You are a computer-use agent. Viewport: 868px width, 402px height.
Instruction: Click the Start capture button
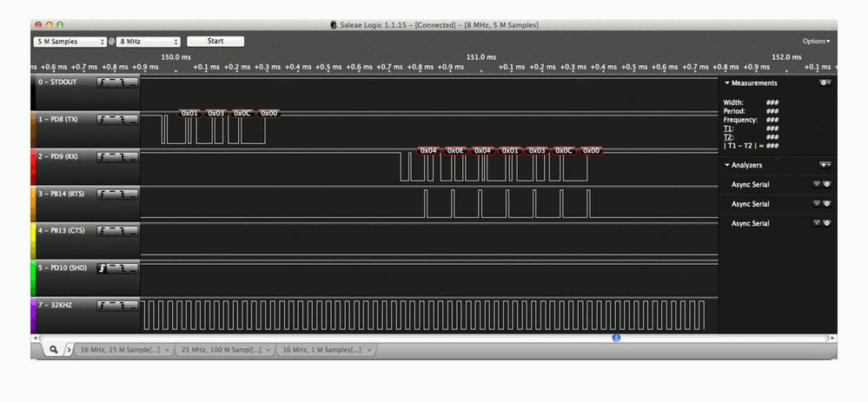pos(215,41)
